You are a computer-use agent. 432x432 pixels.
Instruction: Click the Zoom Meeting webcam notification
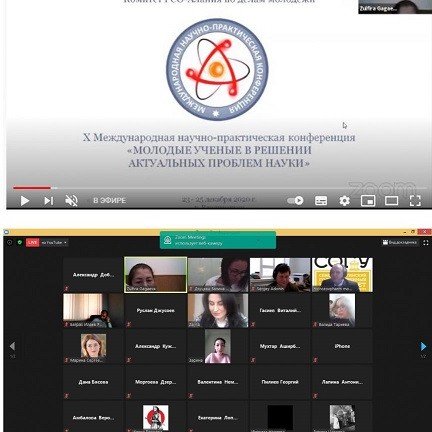[218, 240]
